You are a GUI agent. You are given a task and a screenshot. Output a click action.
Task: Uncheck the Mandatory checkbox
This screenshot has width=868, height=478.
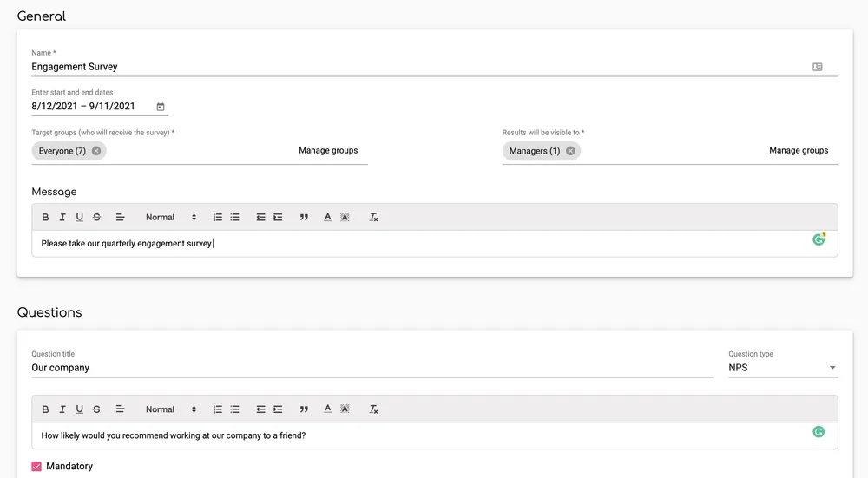[36, 467]
